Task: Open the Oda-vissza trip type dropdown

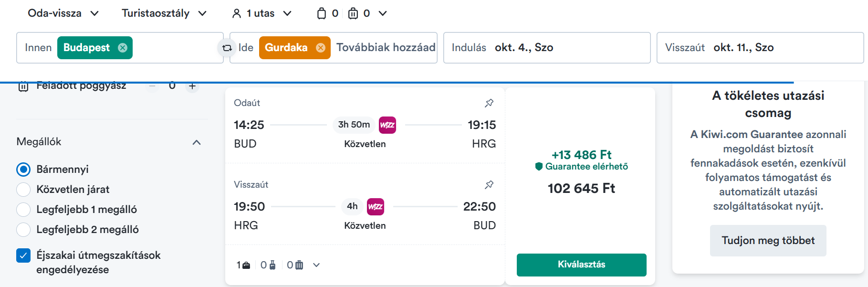Action: (x=63, y=13)
